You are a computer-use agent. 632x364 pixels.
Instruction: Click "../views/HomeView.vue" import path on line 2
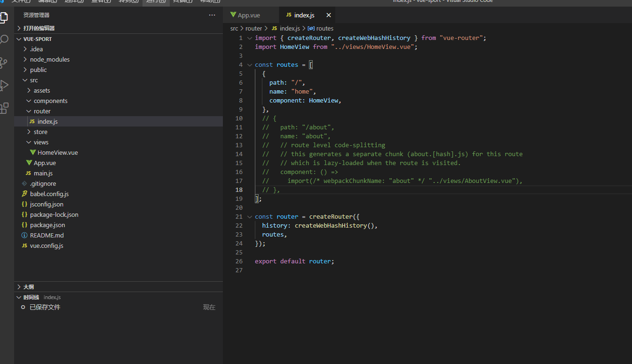tap(372, 47)
